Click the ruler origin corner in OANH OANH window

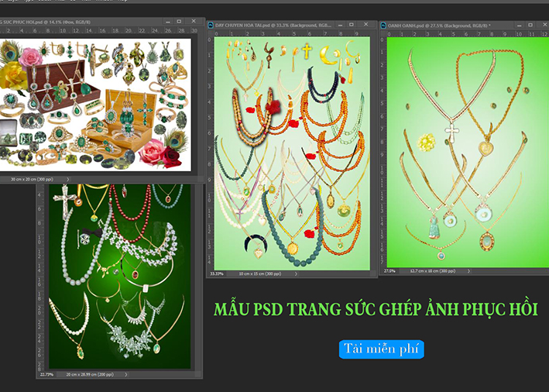383,34
